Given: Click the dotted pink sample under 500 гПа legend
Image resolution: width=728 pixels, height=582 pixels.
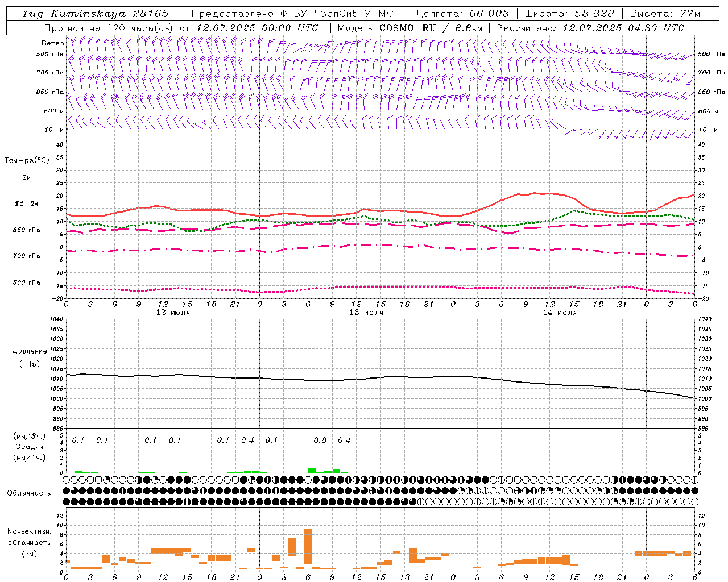Looking at the screenshot, I should point(25,289).
